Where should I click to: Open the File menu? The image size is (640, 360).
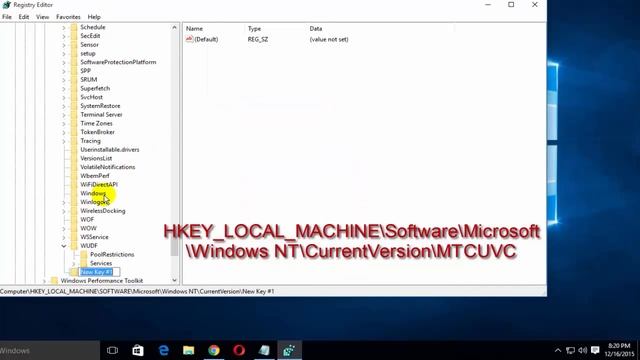(x=7, y=17)
